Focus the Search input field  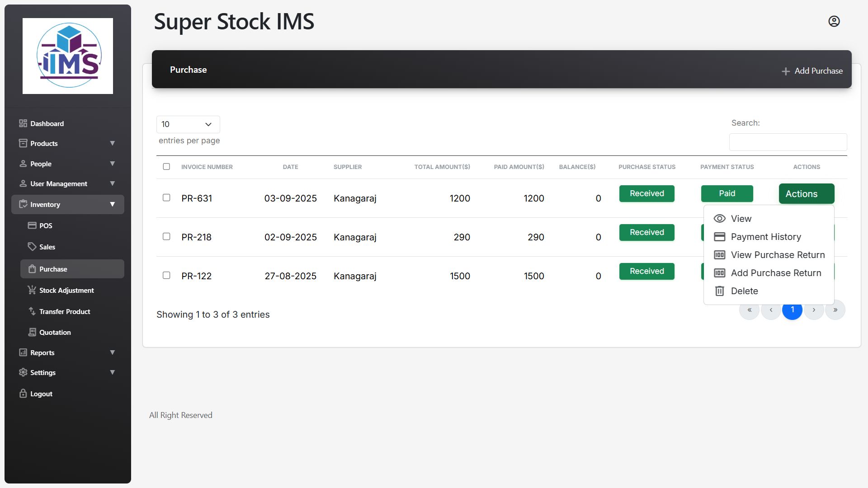[788, 142]
